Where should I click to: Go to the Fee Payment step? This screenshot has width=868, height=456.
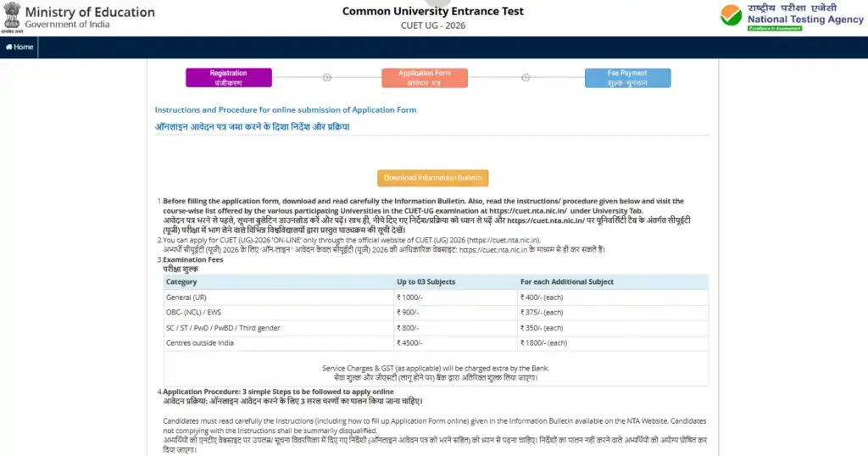(627, 78)
